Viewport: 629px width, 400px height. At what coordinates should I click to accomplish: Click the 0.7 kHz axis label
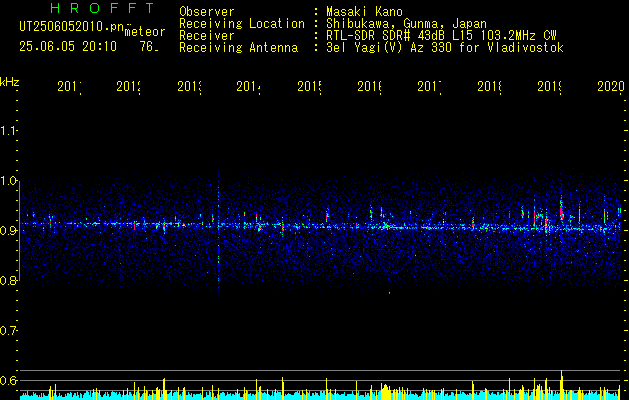[x=9, y=331]
